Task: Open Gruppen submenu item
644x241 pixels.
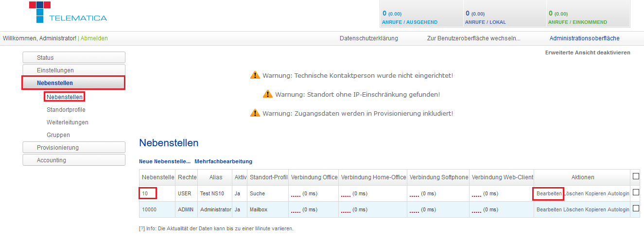Action: [x=58, y=135]
